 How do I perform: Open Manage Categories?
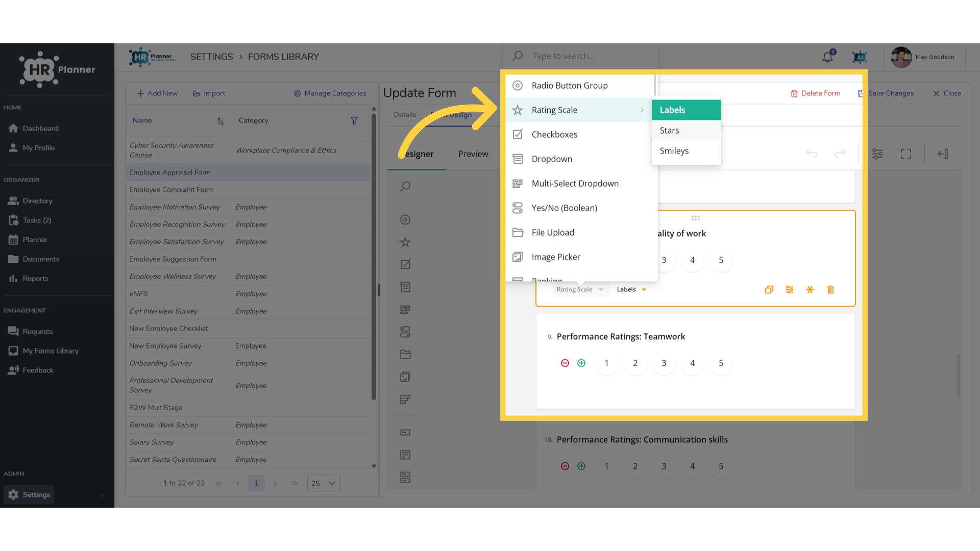click(330, 93)
